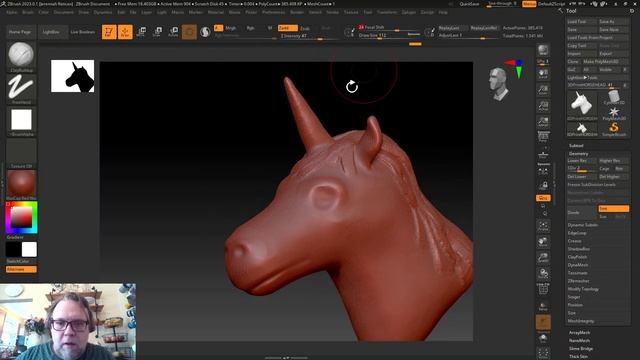Click the Zoom document icon

pyautogui.click(x=543, y=90)
